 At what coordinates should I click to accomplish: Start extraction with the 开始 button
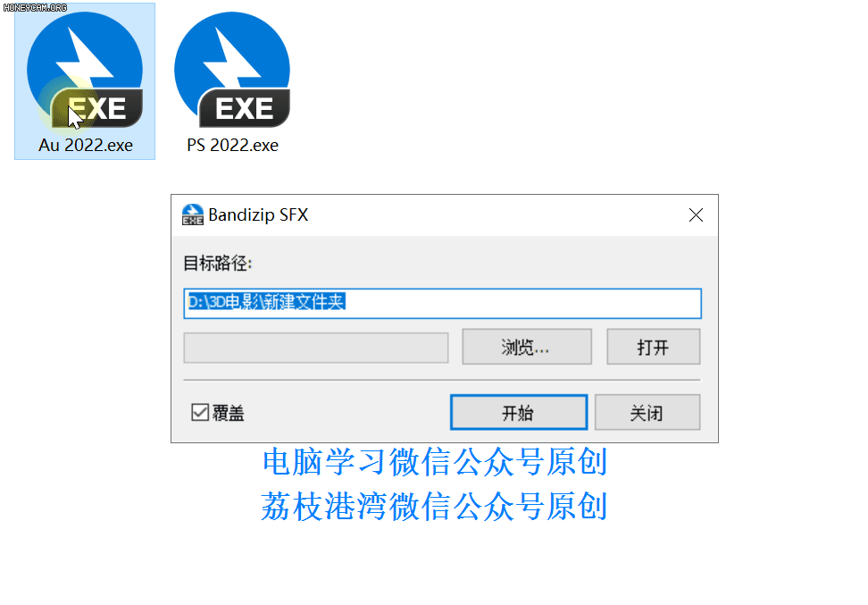point(519,412)
